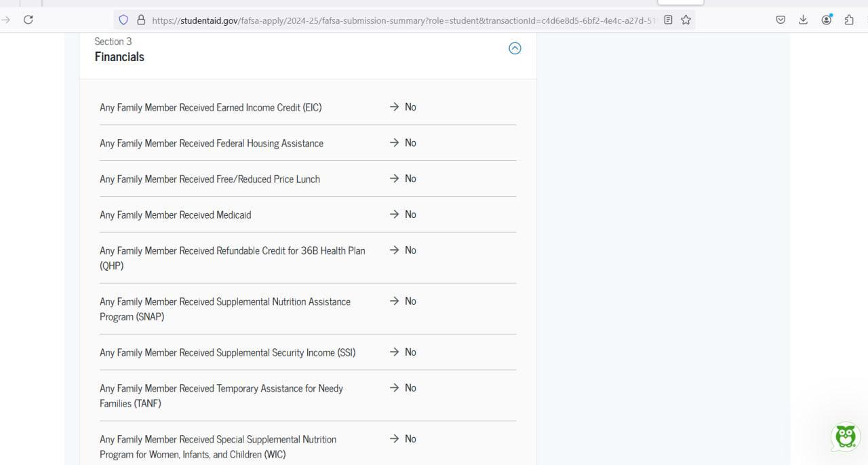The height and width of the screenshot is (465, 868).
Task: Bookmark this page with the star icon
Action: 686,20
